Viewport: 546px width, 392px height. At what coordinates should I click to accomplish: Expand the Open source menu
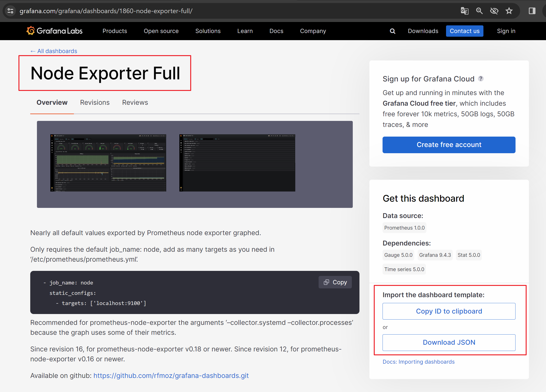(161, 31)
